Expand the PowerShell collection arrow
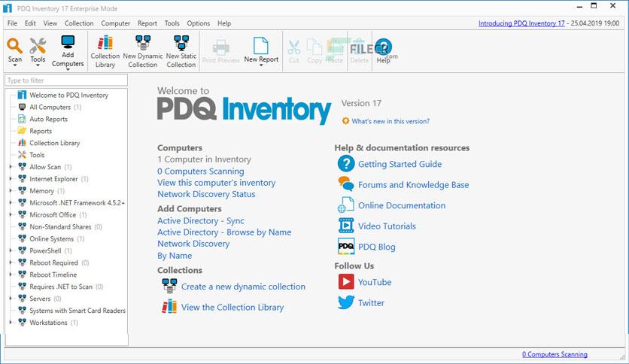 tap(11, 250)
